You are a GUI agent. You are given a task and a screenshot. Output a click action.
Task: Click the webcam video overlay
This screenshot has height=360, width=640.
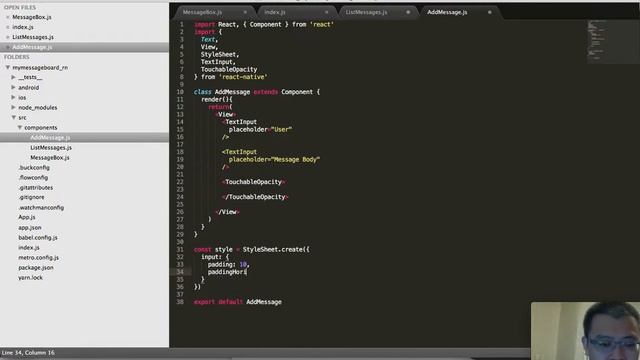tap(585, 331)
